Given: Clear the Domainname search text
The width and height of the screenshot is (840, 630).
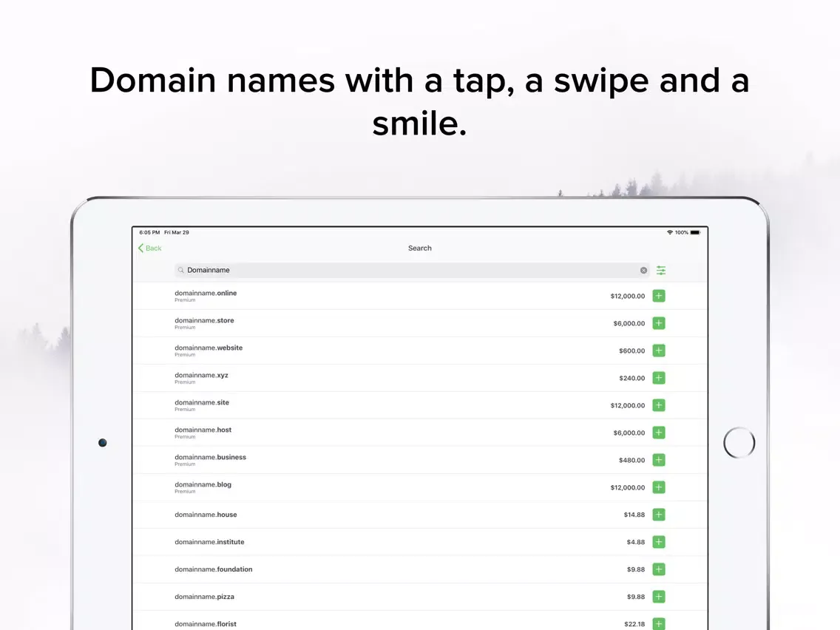Looking at the screenshot, I should coord(643,270).
